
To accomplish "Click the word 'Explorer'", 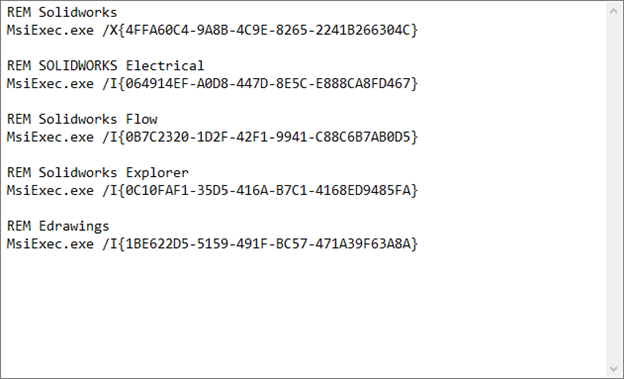I will pos(157,173).
